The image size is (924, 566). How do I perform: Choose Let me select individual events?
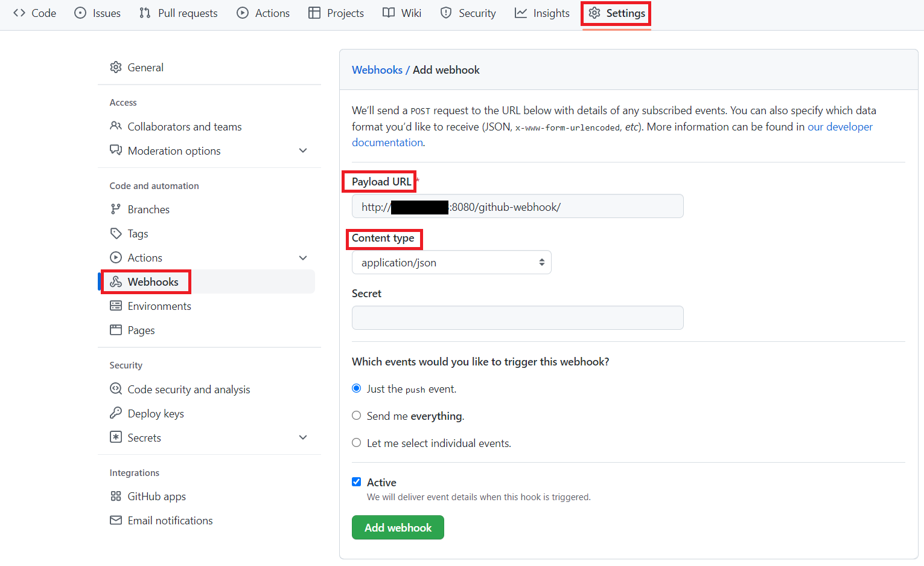point(357,443)
